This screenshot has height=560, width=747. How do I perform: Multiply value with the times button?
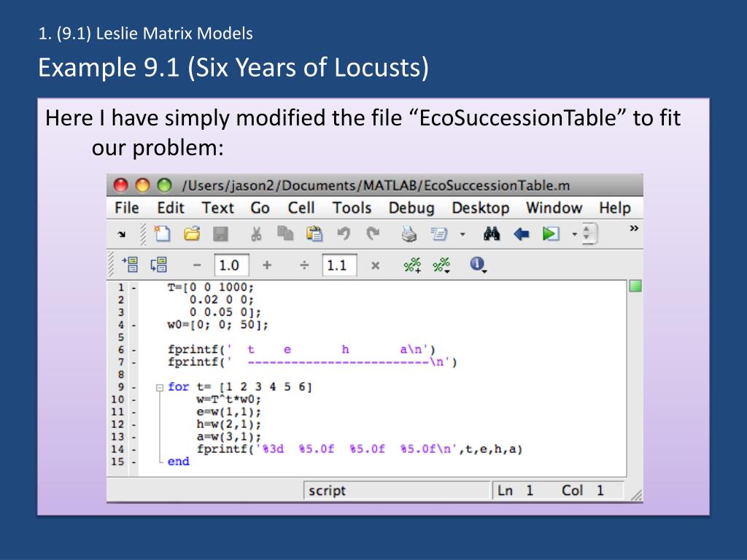point(376,265)
